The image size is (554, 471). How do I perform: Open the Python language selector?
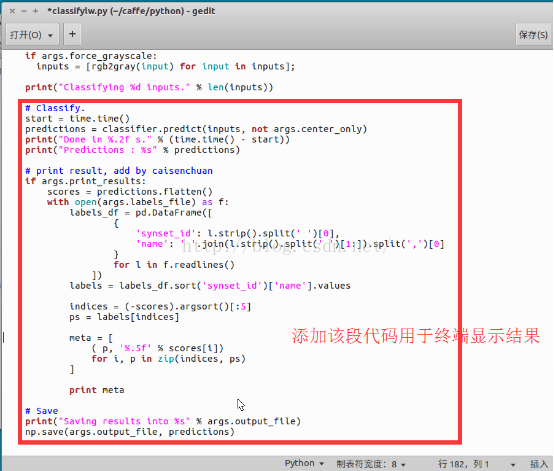coord(304,463)
